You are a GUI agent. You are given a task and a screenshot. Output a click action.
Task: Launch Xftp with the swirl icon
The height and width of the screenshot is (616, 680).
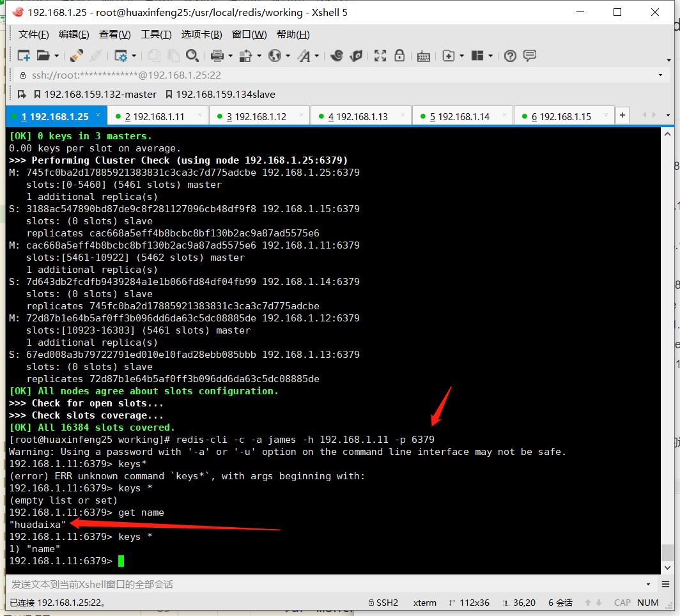(337, 56)
